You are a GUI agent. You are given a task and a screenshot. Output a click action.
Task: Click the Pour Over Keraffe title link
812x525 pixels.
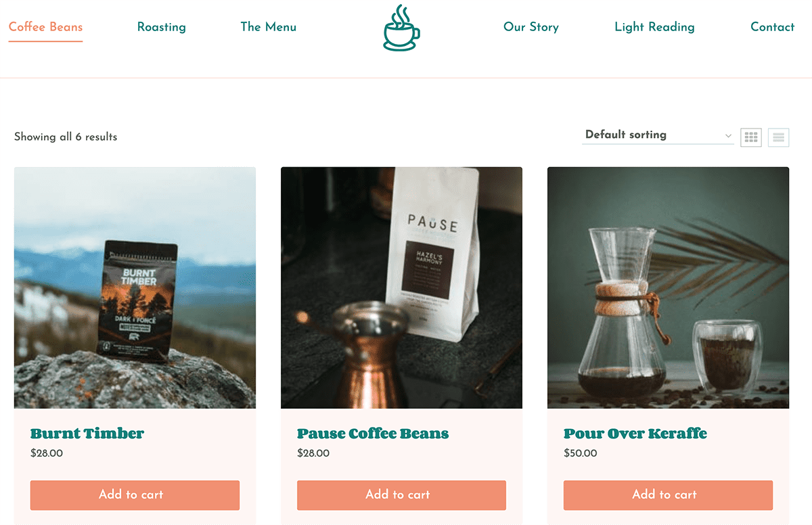635,434
